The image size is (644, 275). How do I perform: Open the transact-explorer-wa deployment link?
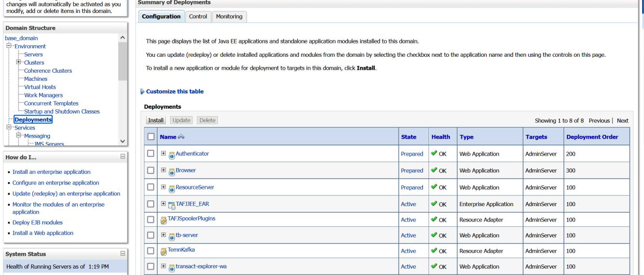(x=201, y=266)
